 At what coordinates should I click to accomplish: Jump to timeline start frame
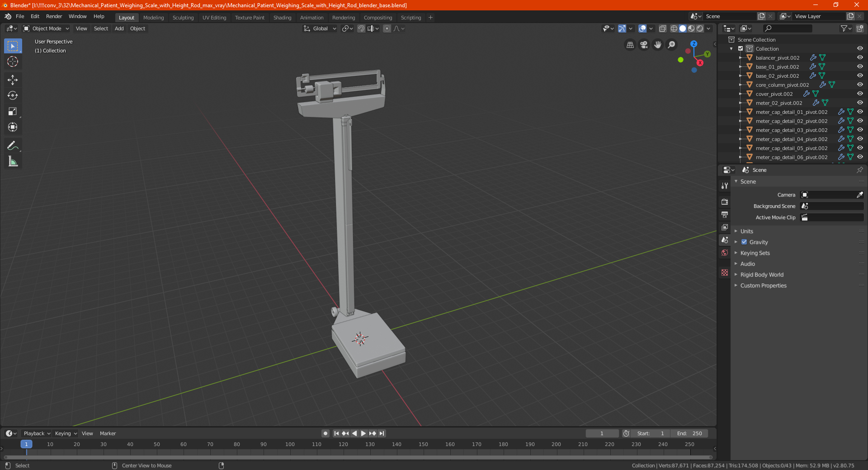point(336,433)
